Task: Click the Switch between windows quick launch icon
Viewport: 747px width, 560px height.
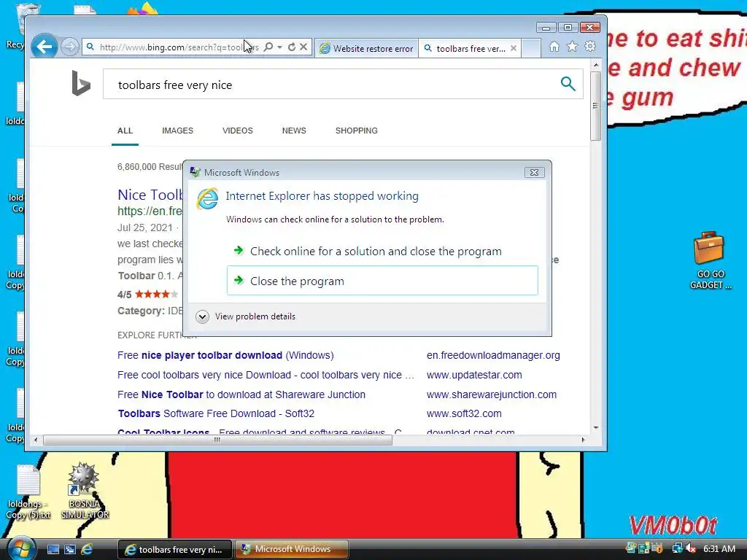Action: 70,549
